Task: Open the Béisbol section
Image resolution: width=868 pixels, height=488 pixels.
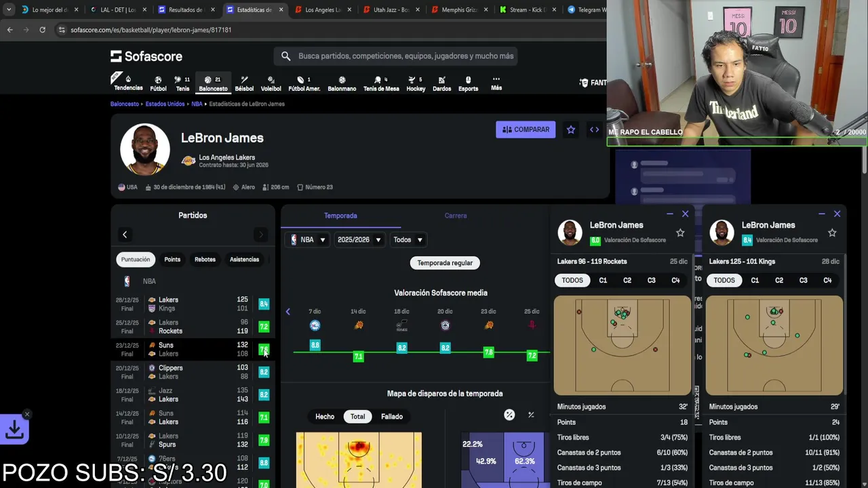Action: 244,83
